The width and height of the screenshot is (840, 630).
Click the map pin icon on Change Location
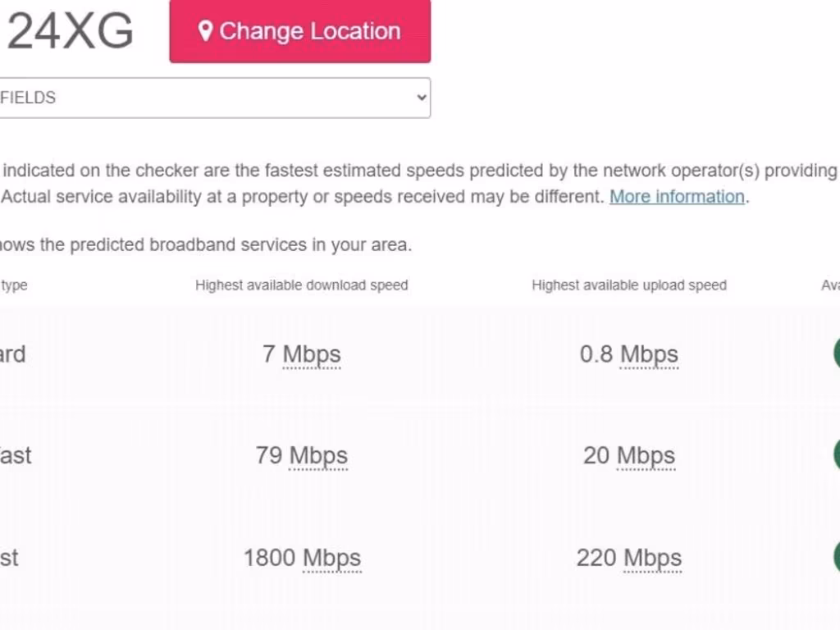205,31
